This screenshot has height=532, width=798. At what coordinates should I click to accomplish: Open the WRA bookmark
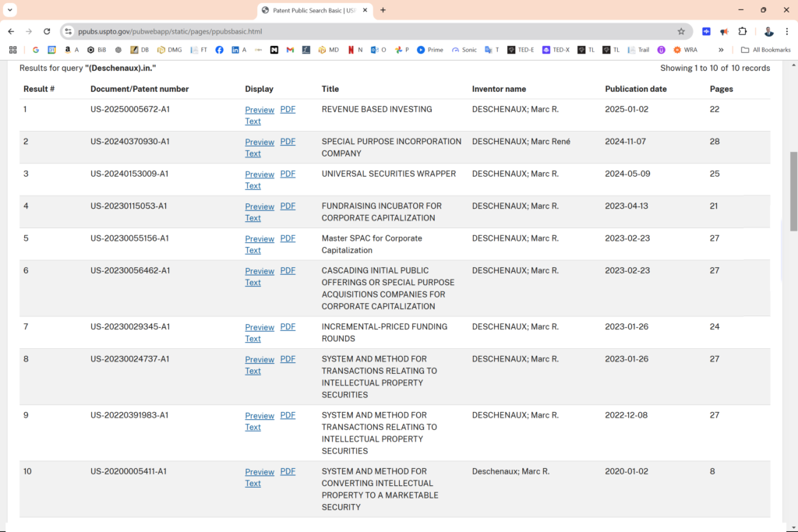click(x=685, y=50)
